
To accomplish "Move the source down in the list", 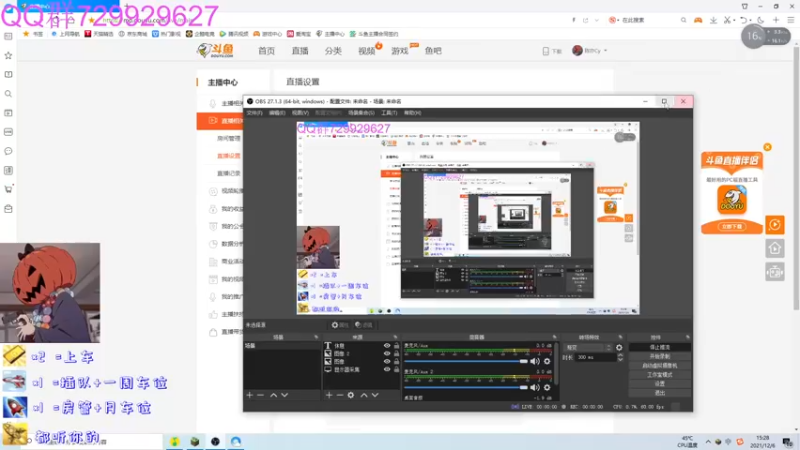I will coord(375,395).
